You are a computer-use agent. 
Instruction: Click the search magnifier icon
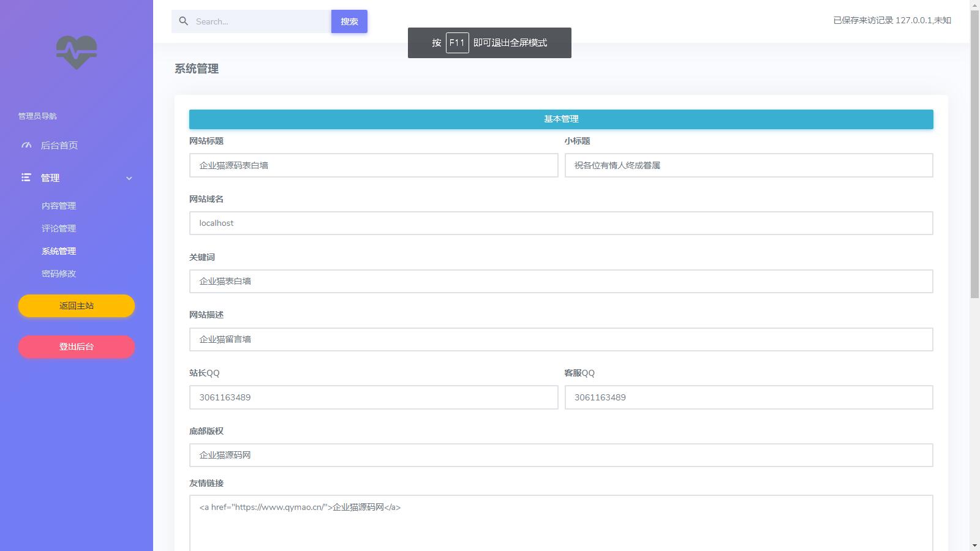pyautogui.click(x=183, y=21)
